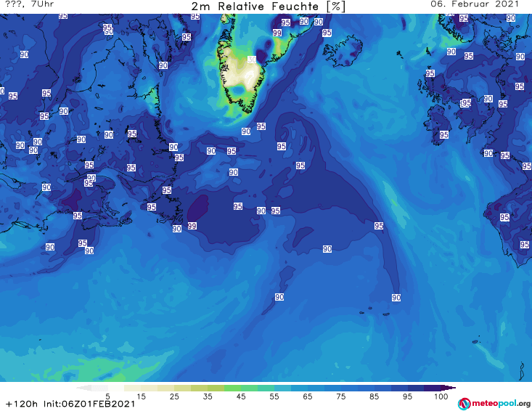Click the bright green legend swatch left of 45

click(232, 388)
